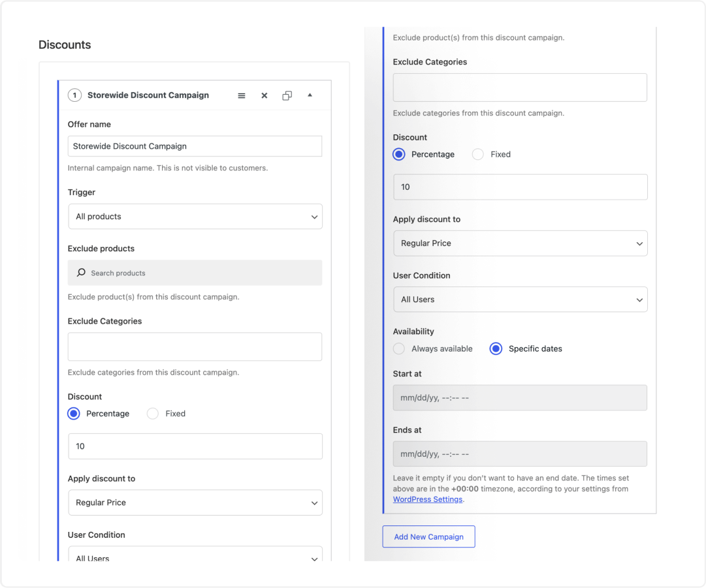
Task: Click the numbered 1 badge of campaign
Action: 74,95
